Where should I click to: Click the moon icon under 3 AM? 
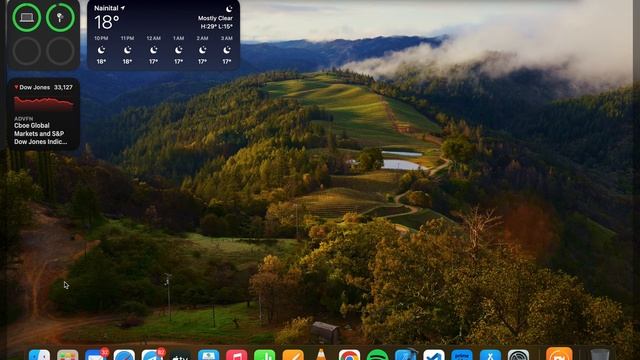click(227, 50)
